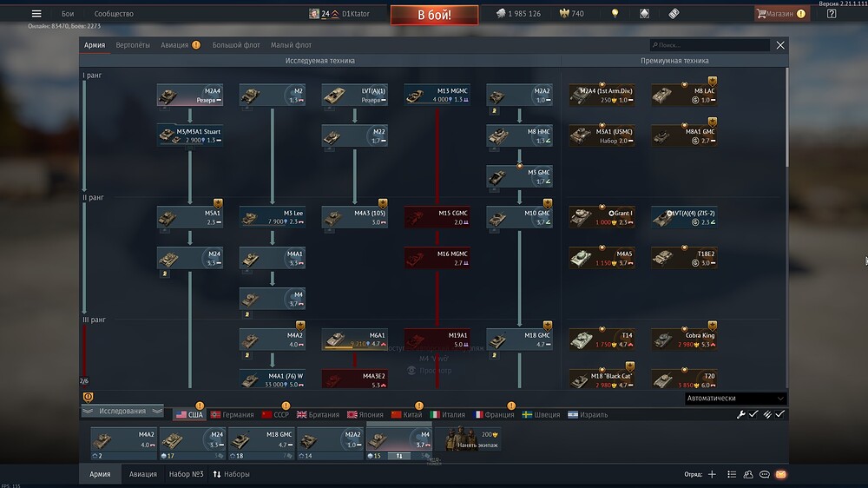Select the Армия tab at top
The image size is (868, 488).
pos(95,45)
